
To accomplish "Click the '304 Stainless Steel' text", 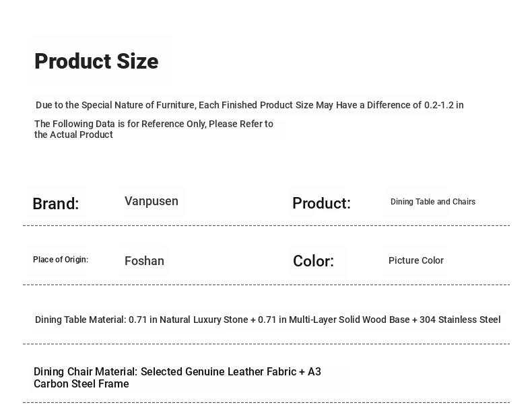I will [459, 320].
